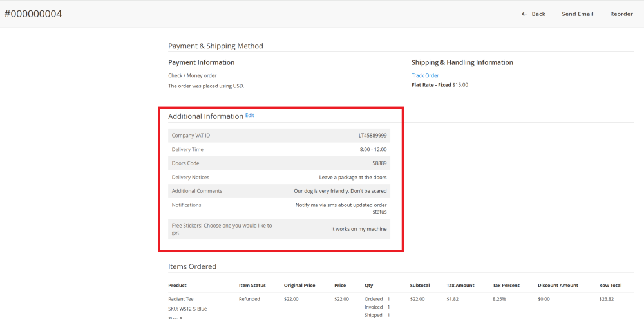Go back using the Back button
Image resolution: width=644 pixels, height=319 pixels.
click(533, 14)
